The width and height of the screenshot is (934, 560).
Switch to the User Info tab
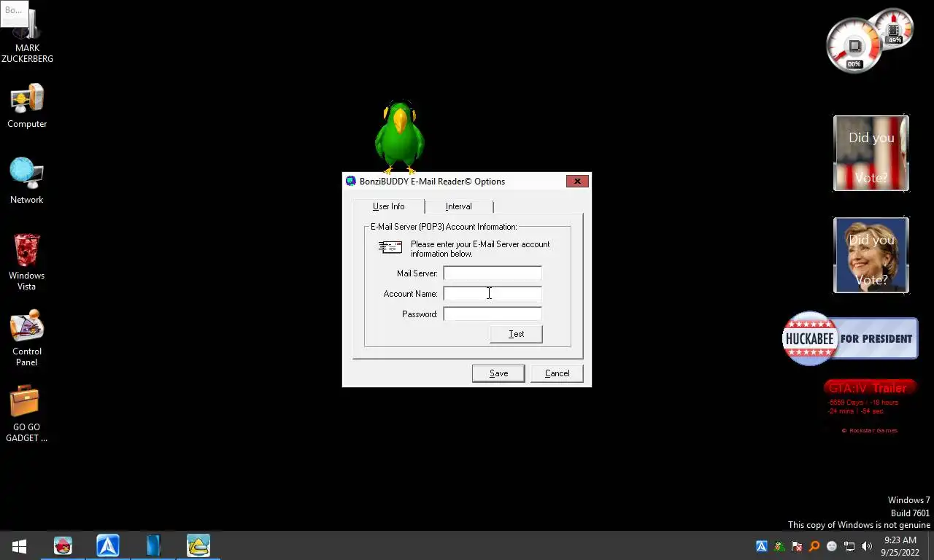point(388,206)
